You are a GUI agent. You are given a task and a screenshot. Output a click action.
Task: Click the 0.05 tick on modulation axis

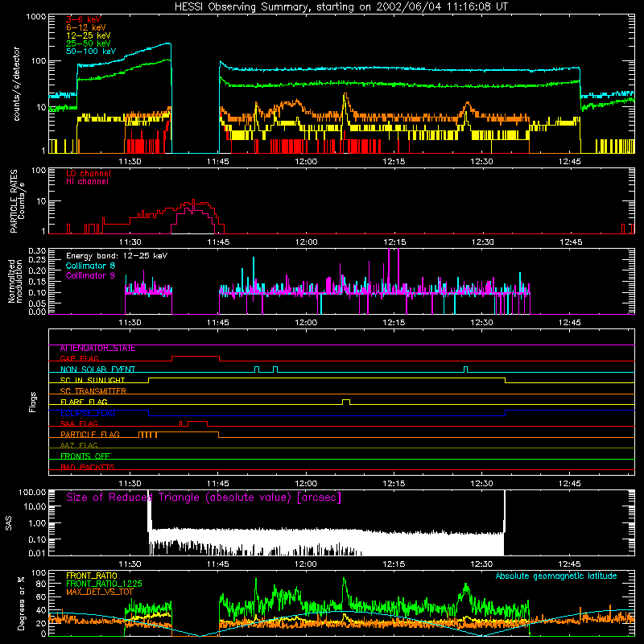37,303
